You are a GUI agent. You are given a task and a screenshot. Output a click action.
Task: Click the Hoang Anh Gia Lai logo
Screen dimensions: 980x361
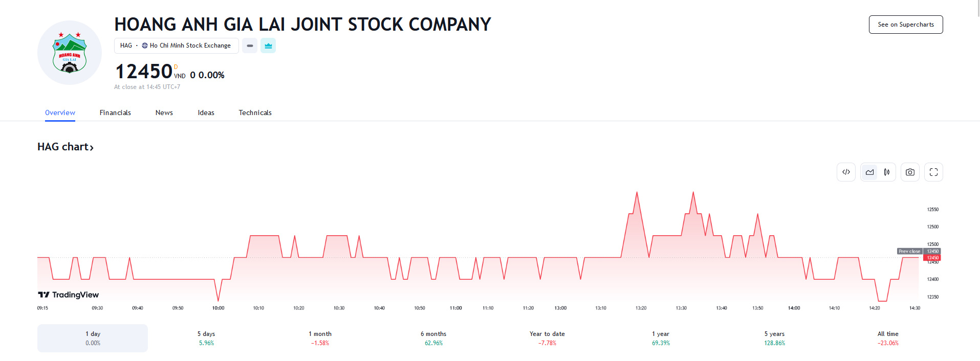(x=70, y=53)
